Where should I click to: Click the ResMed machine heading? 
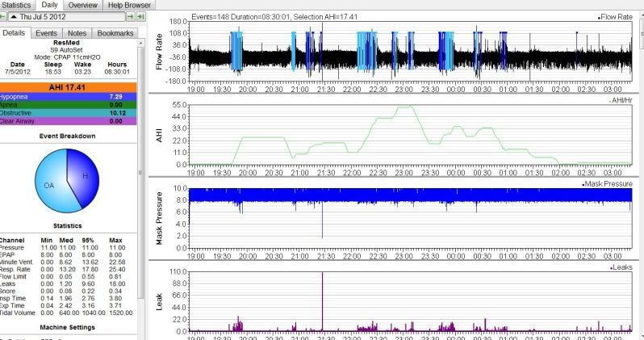pyautogui.click(x=66, y=43)
